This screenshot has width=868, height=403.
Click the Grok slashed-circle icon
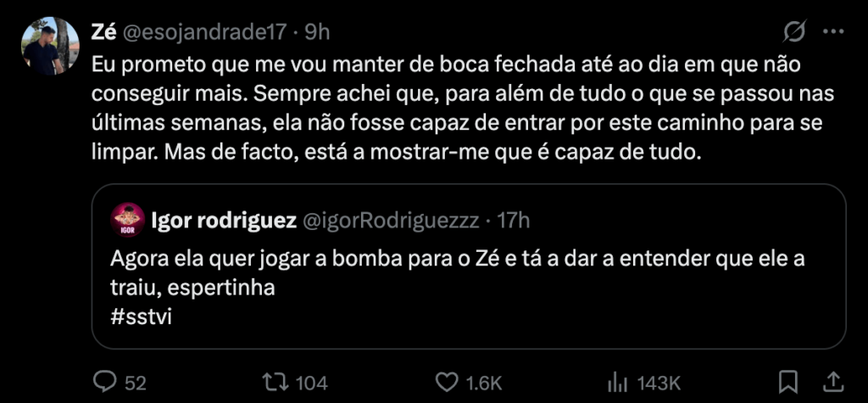click(794, 32)
